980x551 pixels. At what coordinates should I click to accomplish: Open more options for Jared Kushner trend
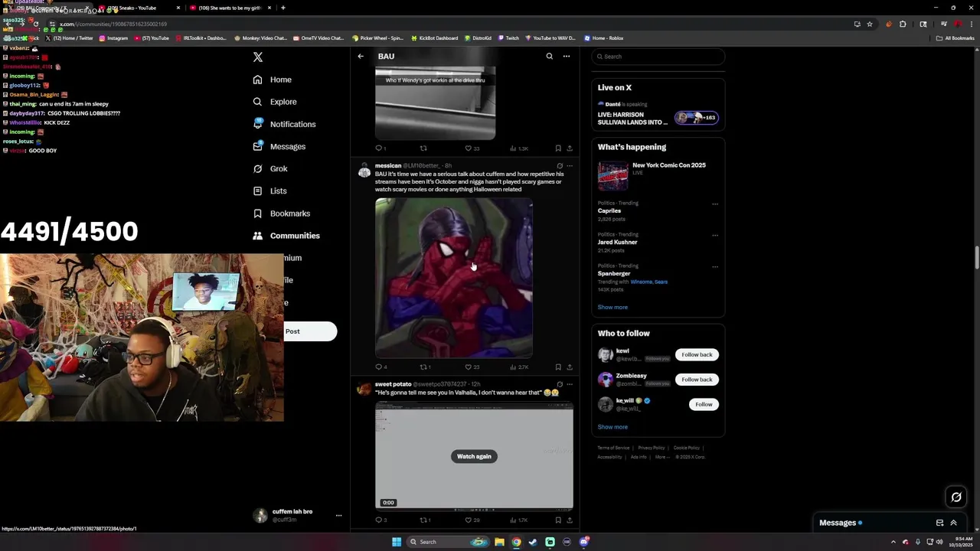(715, 236)
